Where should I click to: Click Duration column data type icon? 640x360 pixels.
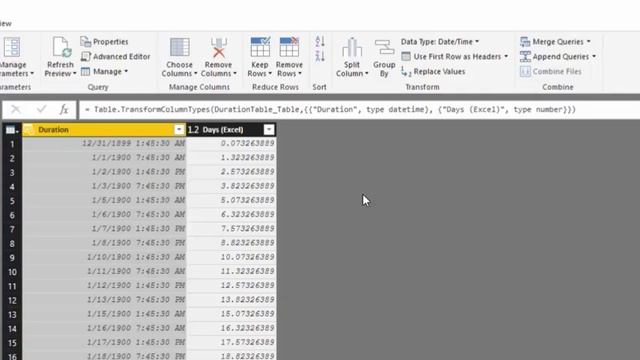[29, 130]
